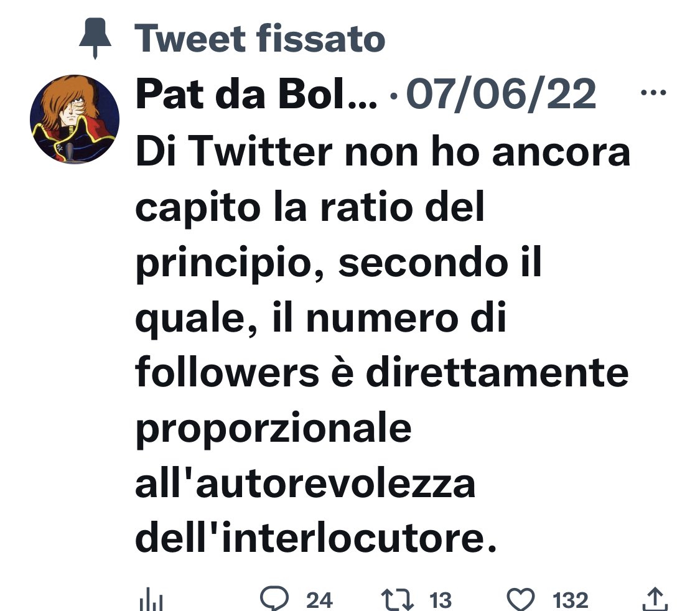Click the Tweet fissato label

(260, 39)
